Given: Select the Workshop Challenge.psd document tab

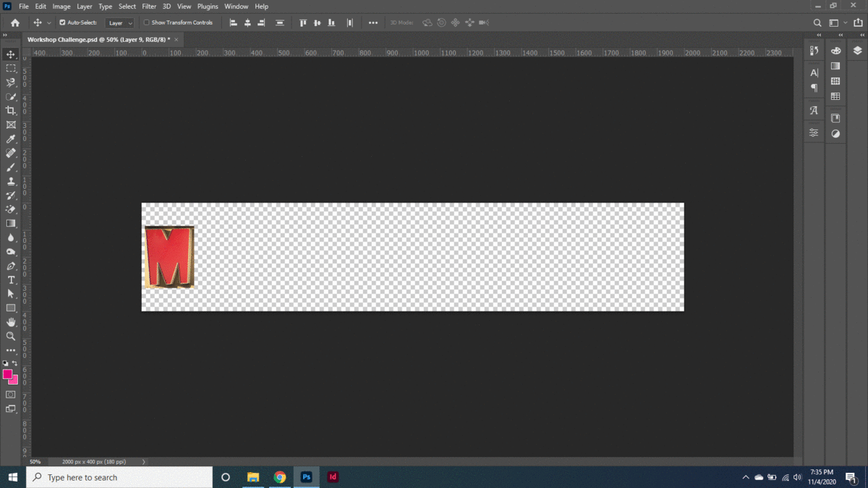Looking at the screenshot, I should coord(103,40).
